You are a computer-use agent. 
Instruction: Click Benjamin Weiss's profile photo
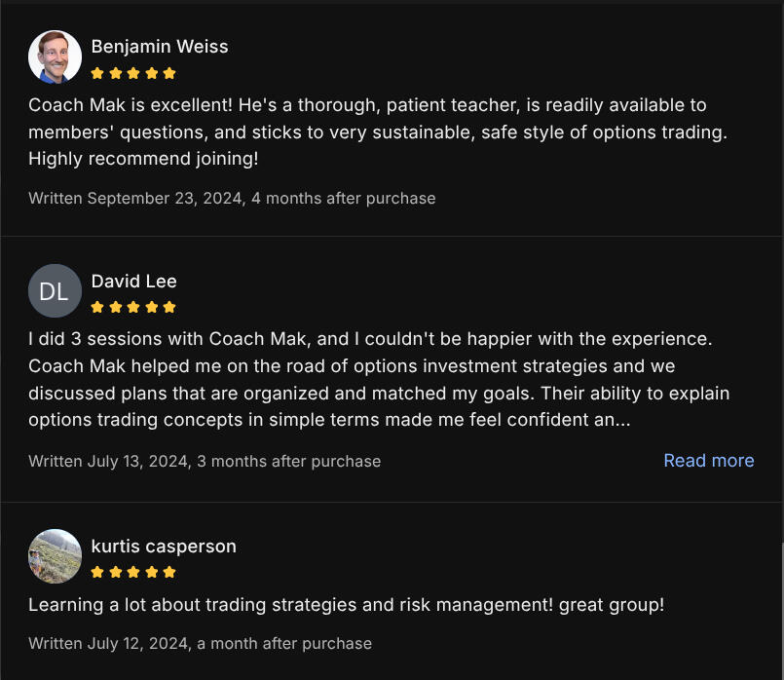(55, 57)
